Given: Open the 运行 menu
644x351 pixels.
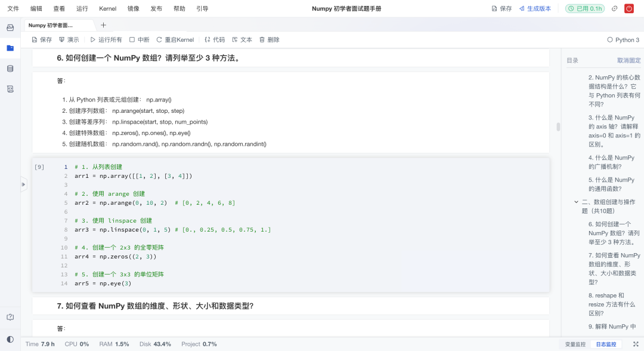Looking at the screenshot, I should click(82, 8).
